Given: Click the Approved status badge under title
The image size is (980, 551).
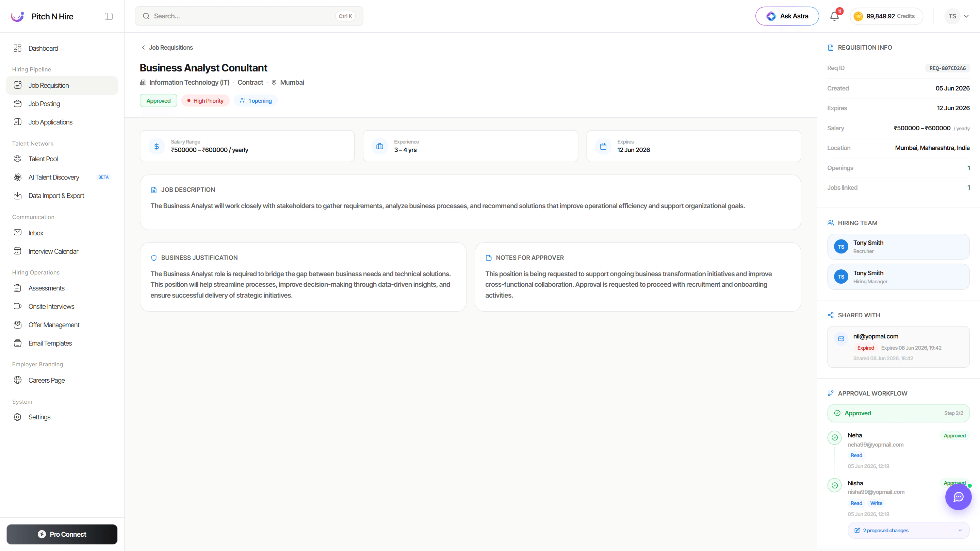Looking at the screenshot, I should pyautogui.click(x=159, y=101).
